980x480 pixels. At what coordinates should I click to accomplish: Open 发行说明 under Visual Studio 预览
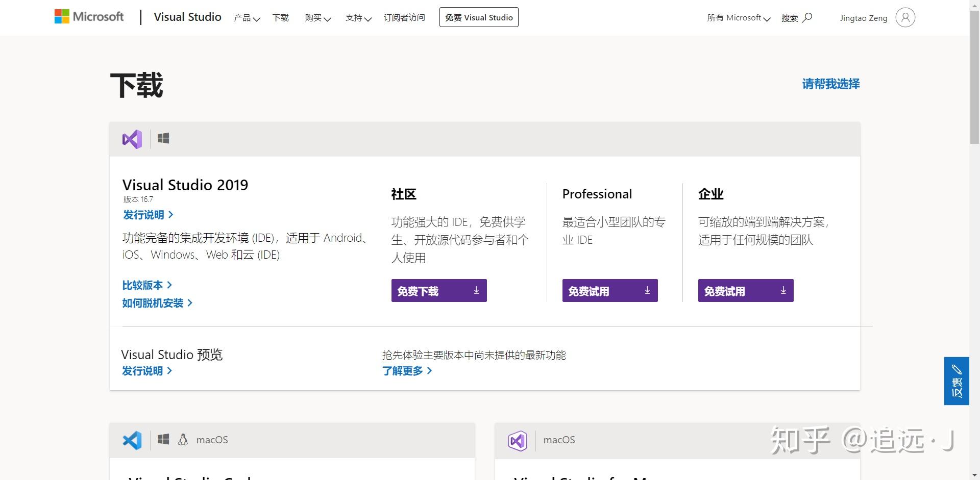tap(147, 371)
